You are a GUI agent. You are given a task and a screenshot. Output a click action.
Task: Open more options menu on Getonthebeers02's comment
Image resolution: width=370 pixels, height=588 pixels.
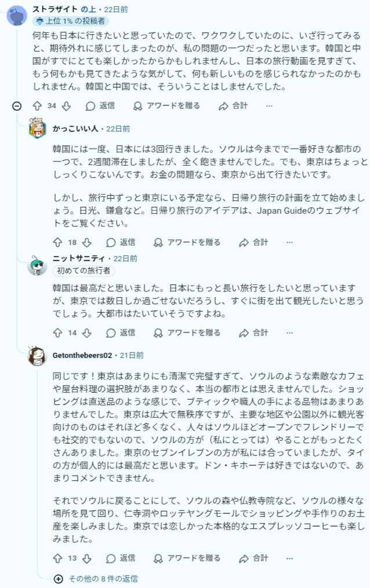[289, 558]
